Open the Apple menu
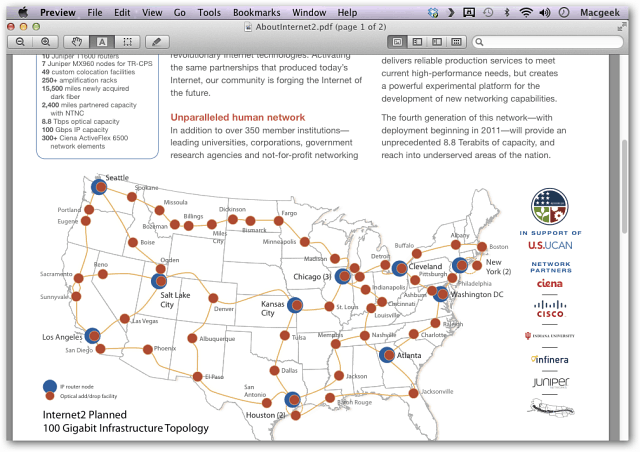Viewport: 640px width, 452px height. (23, 12)
